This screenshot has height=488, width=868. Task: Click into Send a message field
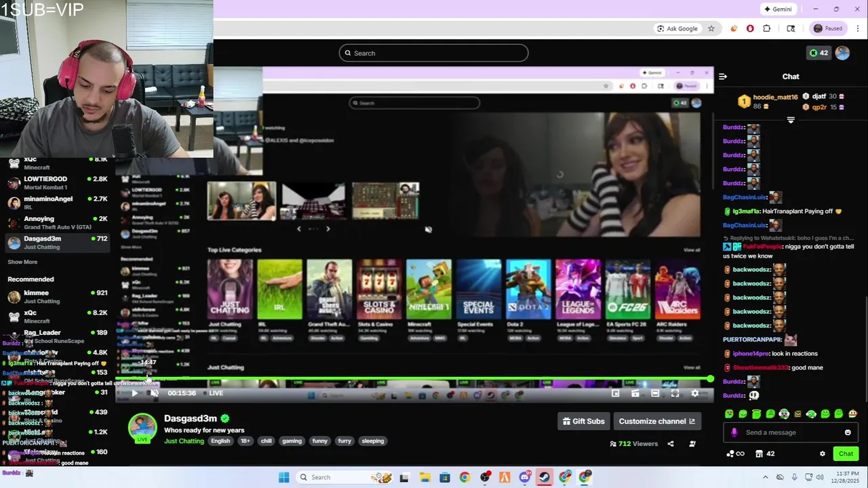click(x=790, y=432)
